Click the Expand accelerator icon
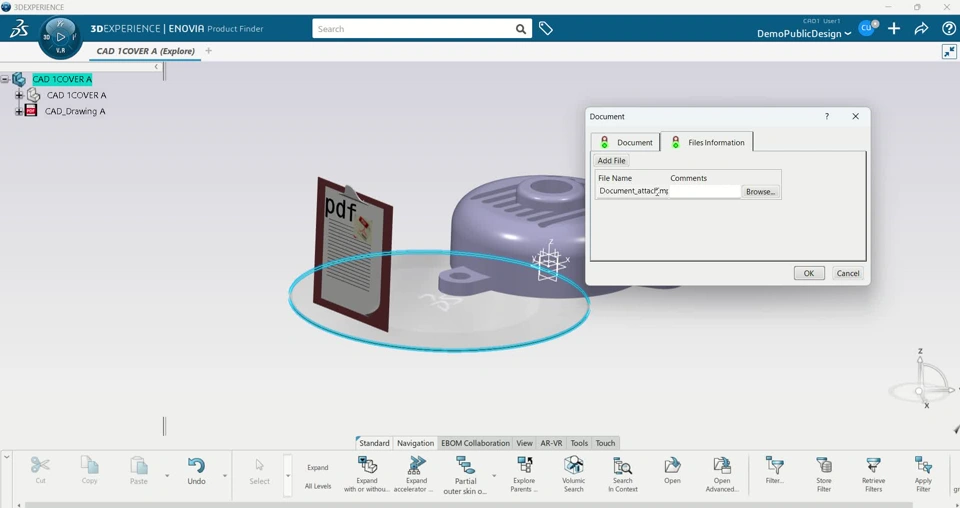The image size is (960, 508). click(x=416, y=474)
